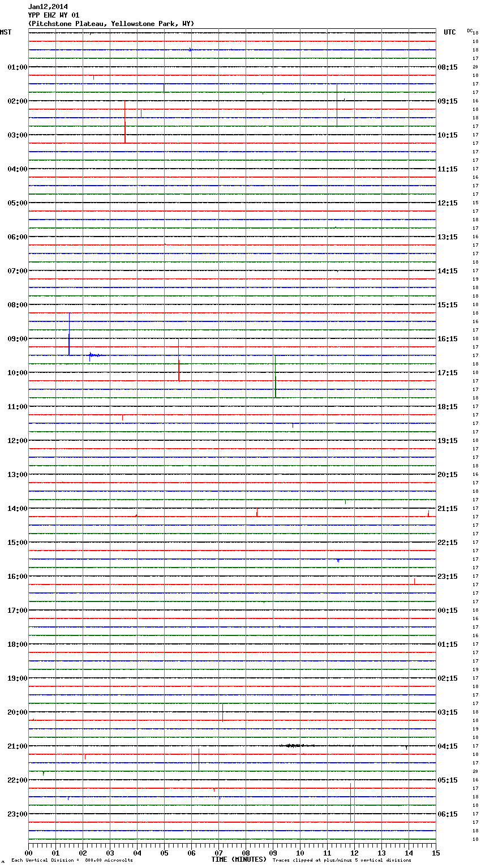Click the 19:00 MST time label
This screenshot has height=868, width=481.
pyautogui.click(x=17, y=678)
